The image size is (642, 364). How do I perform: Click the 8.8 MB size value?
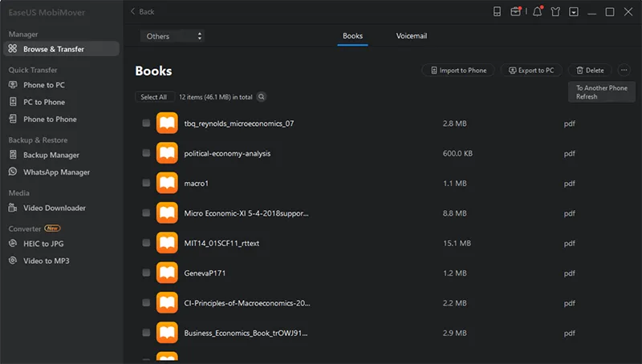tap(454, 213)
